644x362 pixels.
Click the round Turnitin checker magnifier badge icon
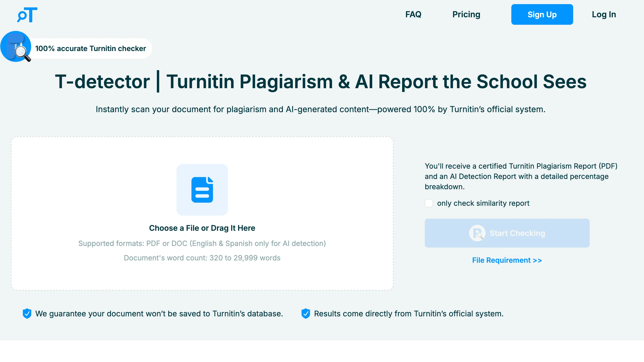point(16,46)
